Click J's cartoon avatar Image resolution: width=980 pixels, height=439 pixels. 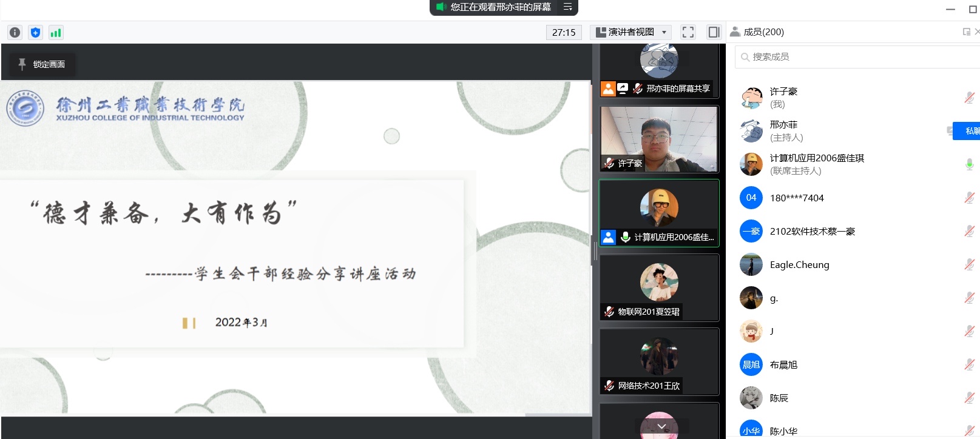751,331
